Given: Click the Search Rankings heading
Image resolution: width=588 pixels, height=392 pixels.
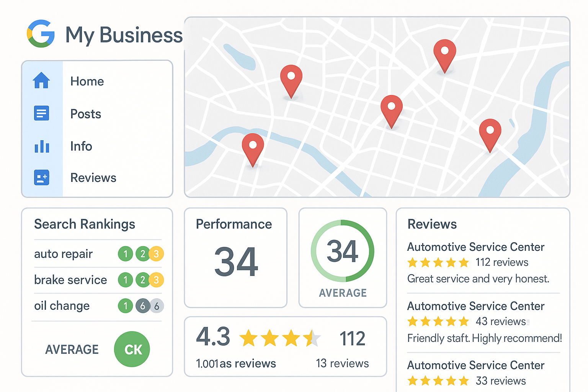Looking at the screenshot, I should pos(85,224).
